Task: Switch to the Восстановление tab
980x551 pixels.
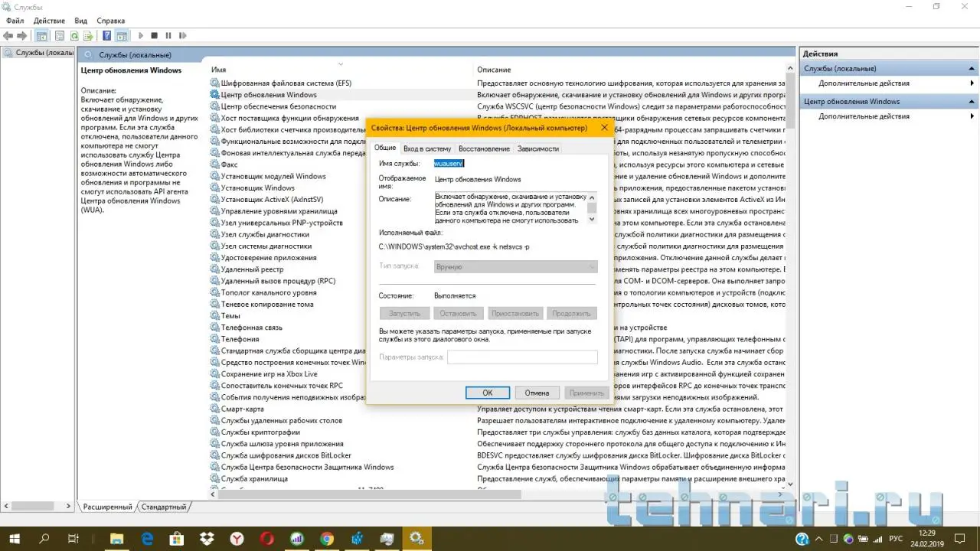Action: click(x=484, y=148)
